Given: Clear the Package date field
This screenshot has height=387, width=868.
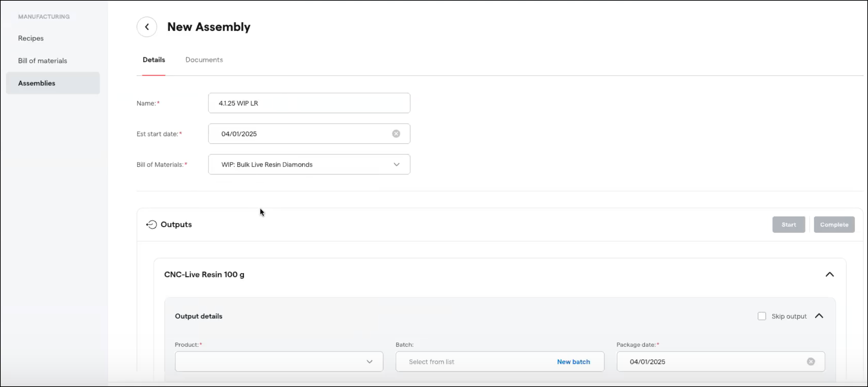Looking at the screenshot, I should (811, 362).
